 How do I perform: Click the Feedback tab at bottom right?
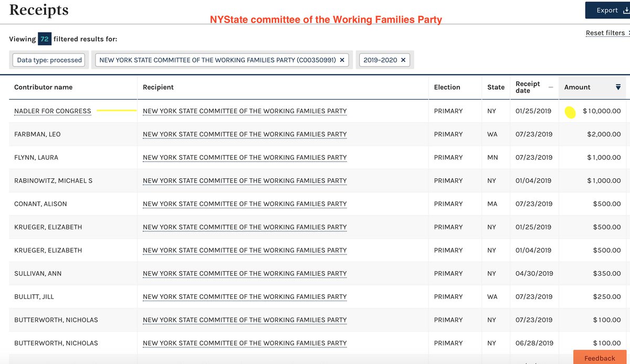(600, 358)
